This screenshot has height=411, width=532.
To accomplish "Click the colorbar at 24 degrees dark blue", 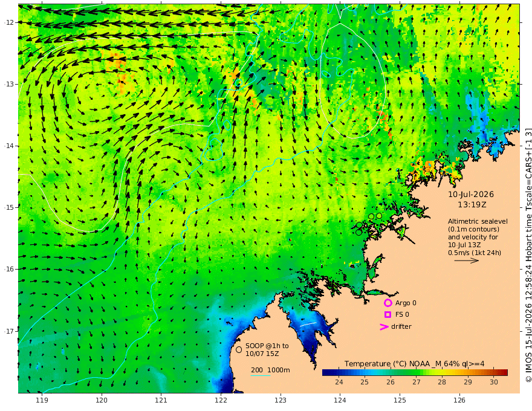I will tap(339, 372).
